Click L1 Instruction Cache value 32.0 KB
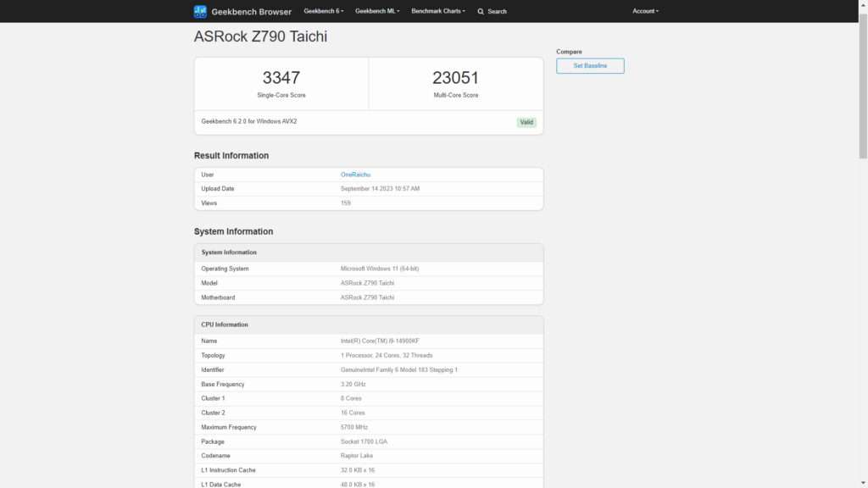This screenshot has width=868, height=488. click(x=357, y=470)
